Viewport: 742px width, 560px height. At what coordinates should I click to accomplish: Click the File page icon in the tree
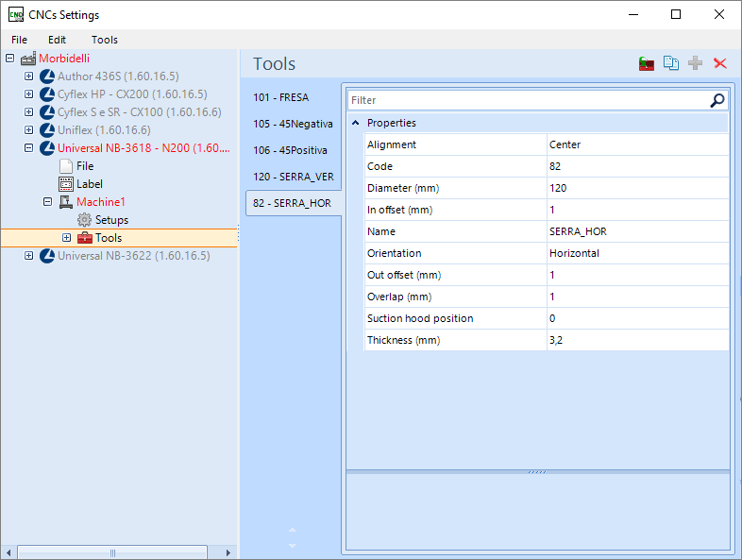click(x=66, y=166)
